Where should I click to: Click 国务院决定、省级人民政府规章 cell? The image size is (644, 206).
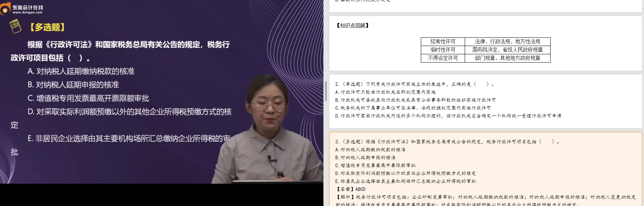(507, 50)
